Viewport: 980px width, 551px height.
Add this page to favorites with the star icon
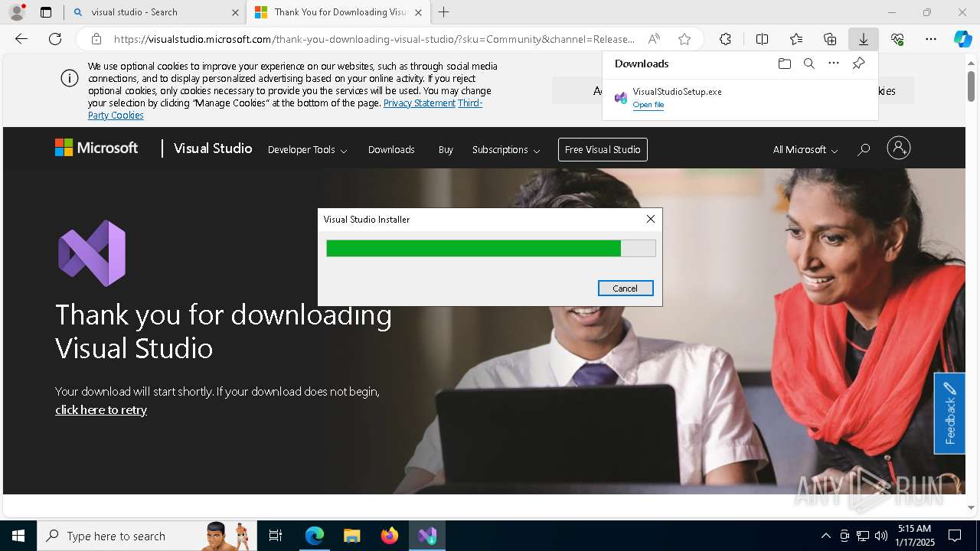[x=684, y=39]
